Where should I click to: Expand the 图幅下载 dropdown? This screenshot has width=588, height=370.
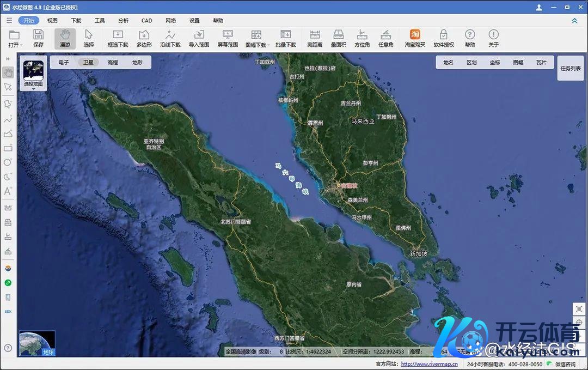tap(268, 45)
